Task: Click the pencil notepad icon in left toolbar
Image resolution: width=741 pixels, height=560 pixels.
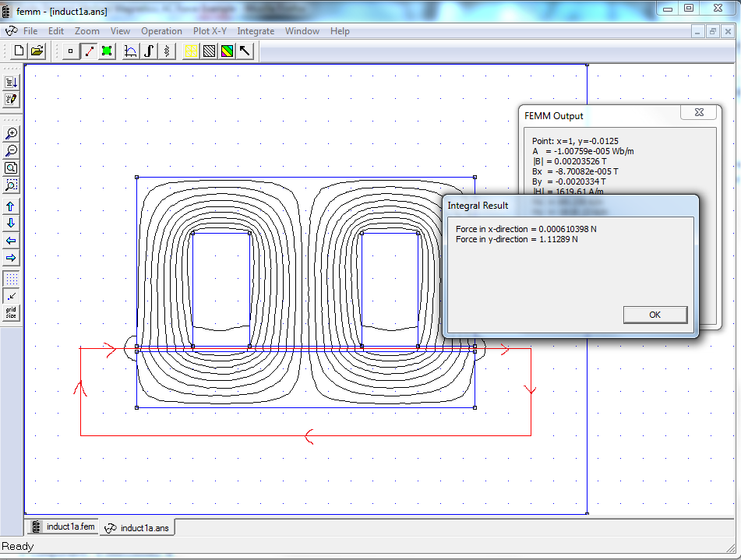Action: (x=11, y=99)
